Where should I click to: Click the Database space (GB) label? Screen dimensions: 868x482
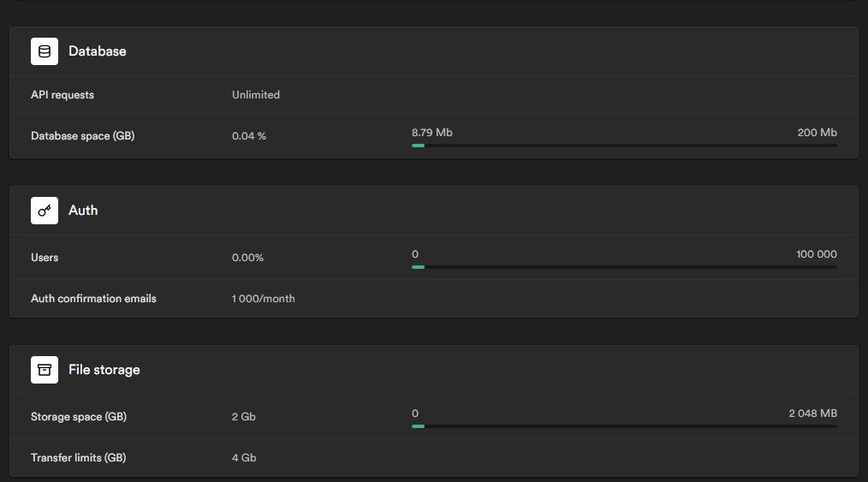tap(83, 135)
